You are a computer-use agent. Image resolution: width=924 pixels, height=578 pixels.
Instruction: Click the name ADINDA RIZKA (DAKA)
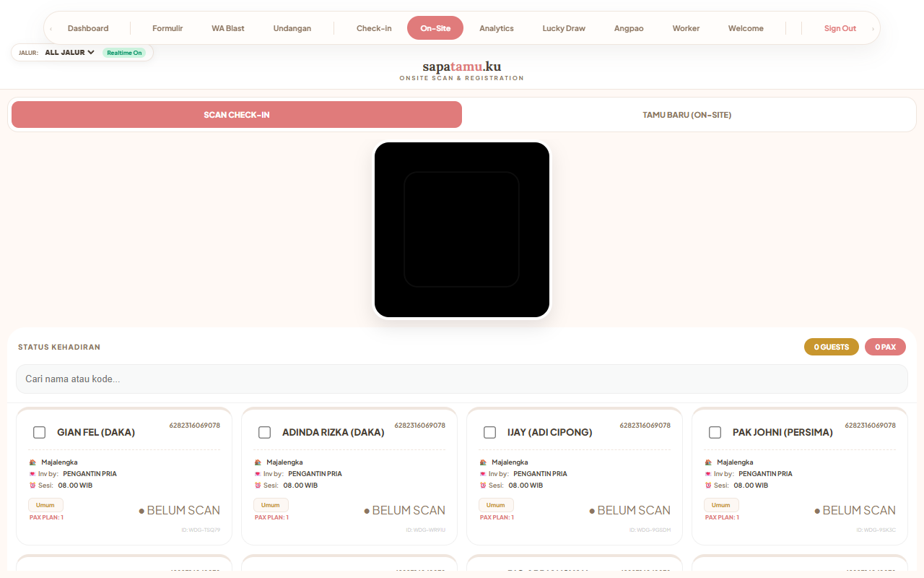(x=334, y=432)
